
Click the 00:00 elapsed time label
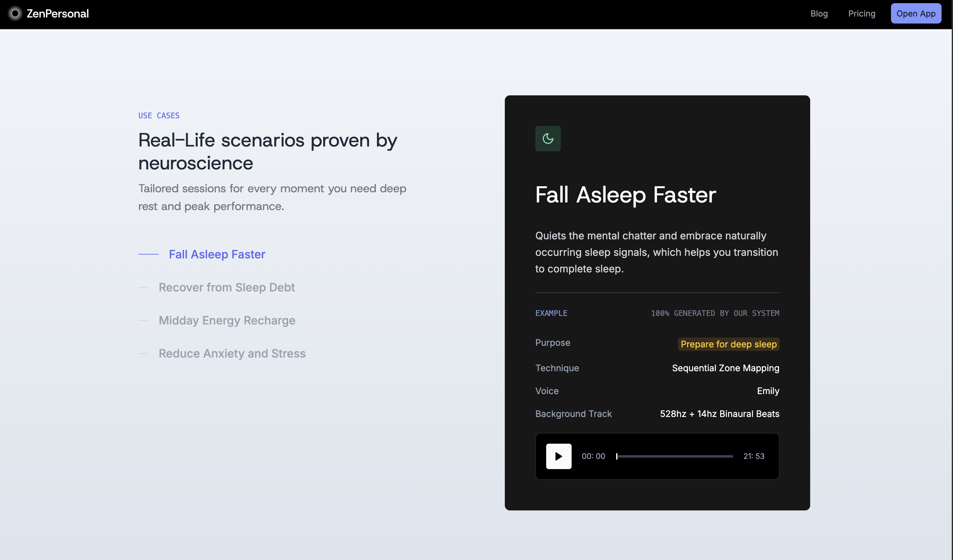pyautogui.click(x=593, y=456)
